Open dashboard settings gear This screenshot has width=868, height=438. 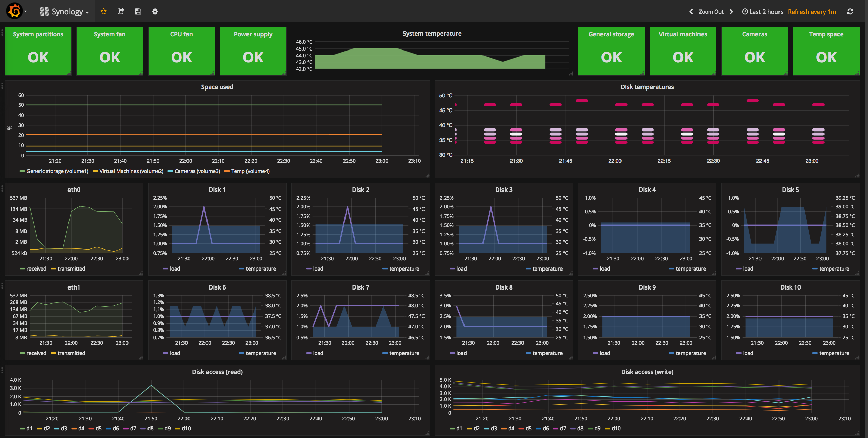click(x=155, y=12)
